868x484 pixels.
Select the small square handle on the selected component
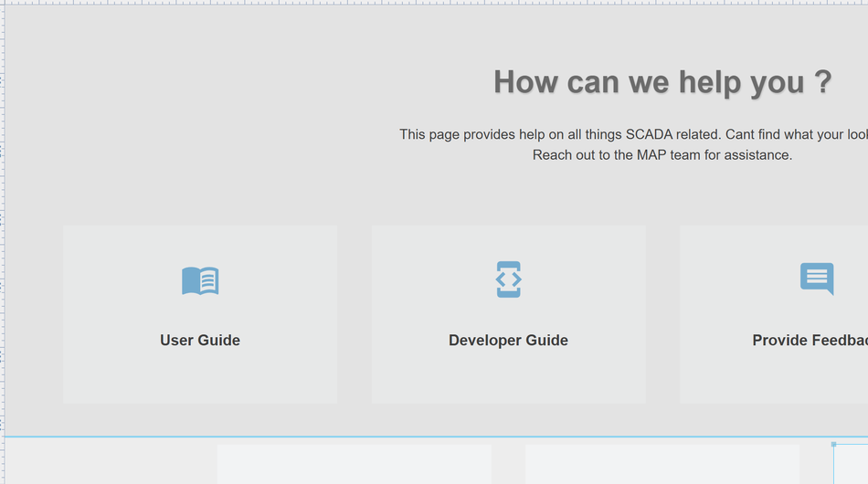click(x=833, y=444)
